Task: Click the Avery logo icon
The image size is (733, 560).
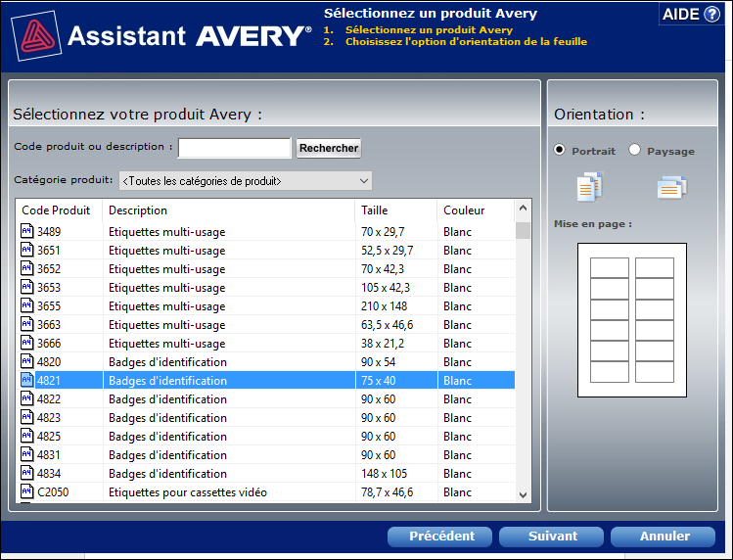Action: tap(36, 35)
